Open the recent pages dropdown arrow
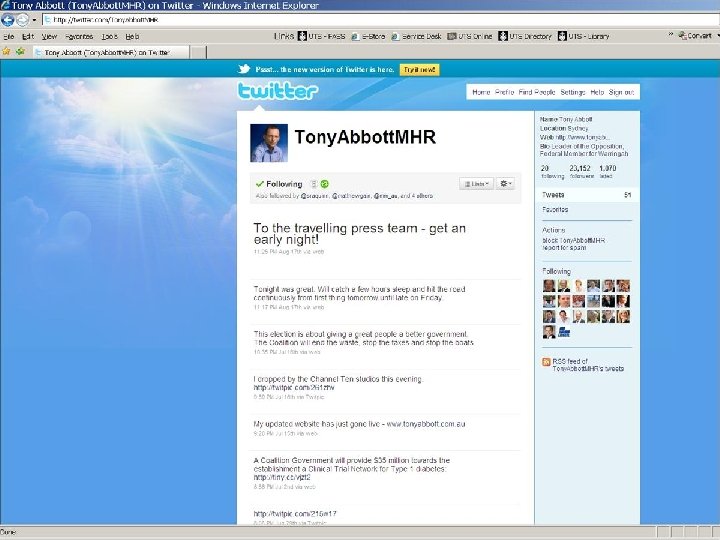Screen dimensions: 720x540 tap(34, 20)
